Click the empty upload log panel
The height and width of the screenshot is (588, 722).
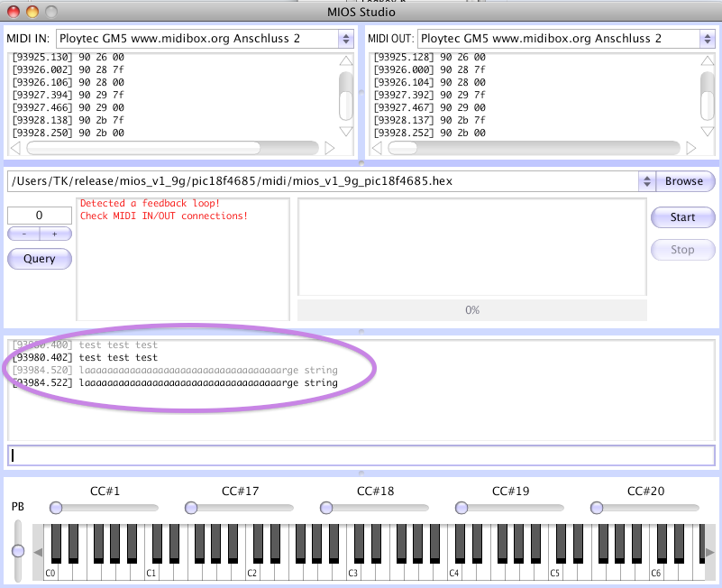[x=472, y=247]
